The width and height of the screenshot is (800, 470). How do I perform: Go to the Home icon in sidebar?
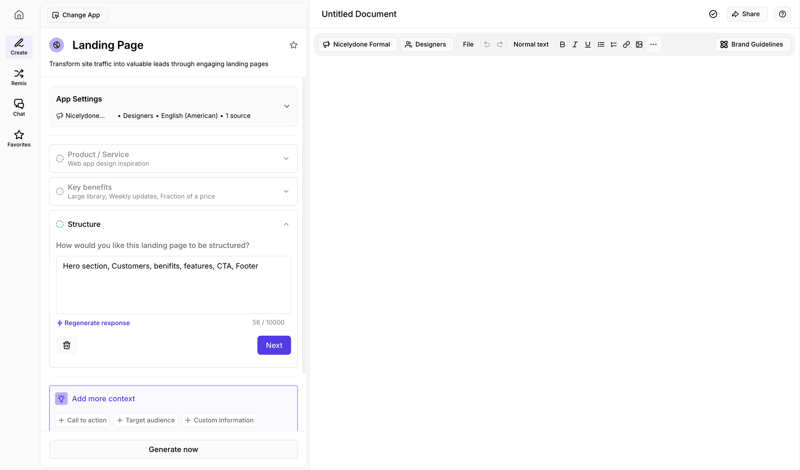pyautogui.click(x=19, y=15)
